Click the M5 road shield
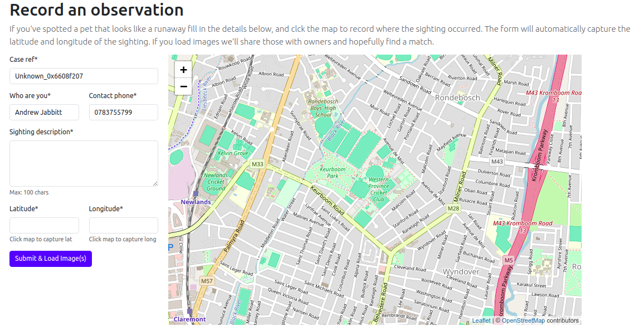 click(x=508, y=260)
